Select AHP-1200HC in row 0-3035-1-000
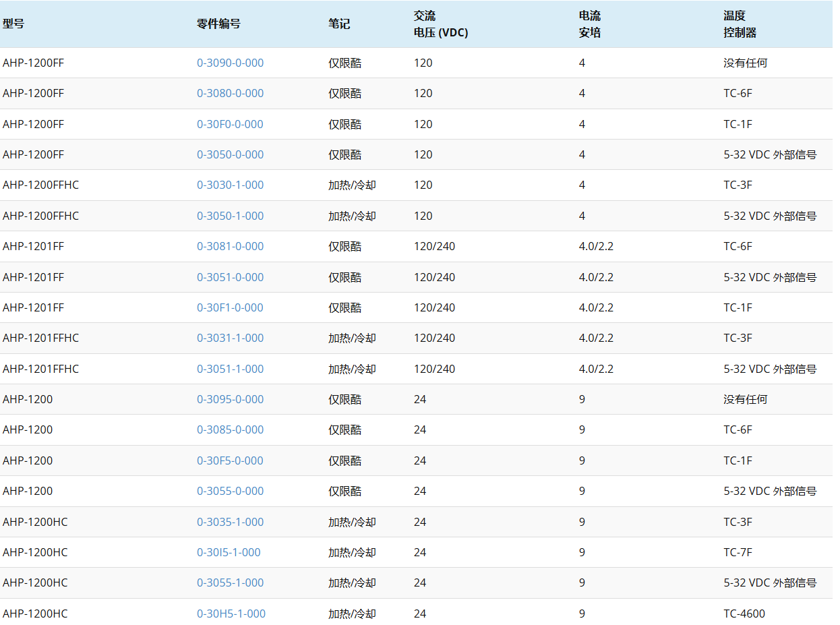The height and width of the screenshot is (625, 840). 35,522
